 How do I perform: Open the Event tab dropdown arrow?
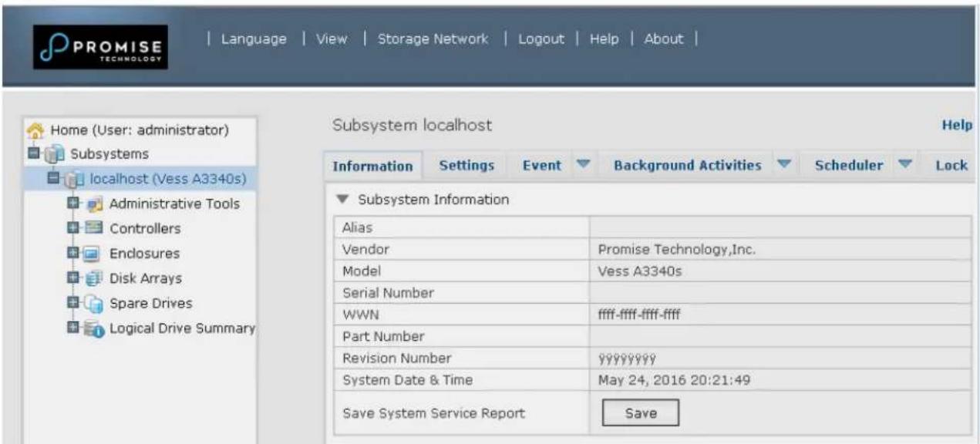582,165
